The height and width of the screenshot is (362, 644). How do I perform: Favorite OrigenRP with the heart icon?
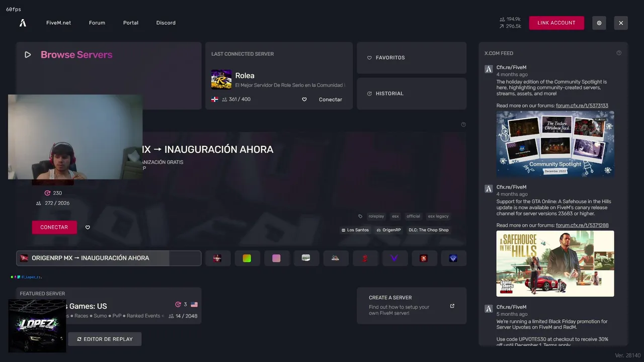(x=88, y=227)
